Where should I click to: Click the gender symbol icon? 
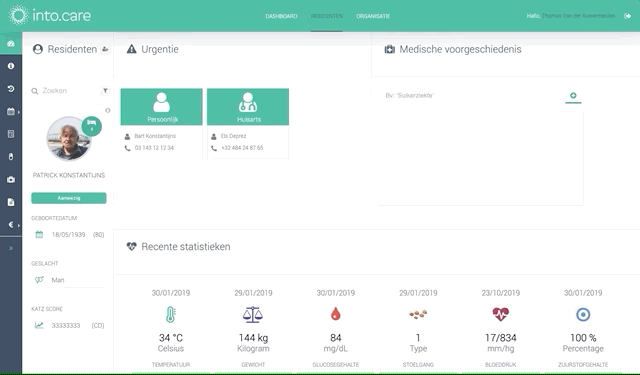(39, 280)
